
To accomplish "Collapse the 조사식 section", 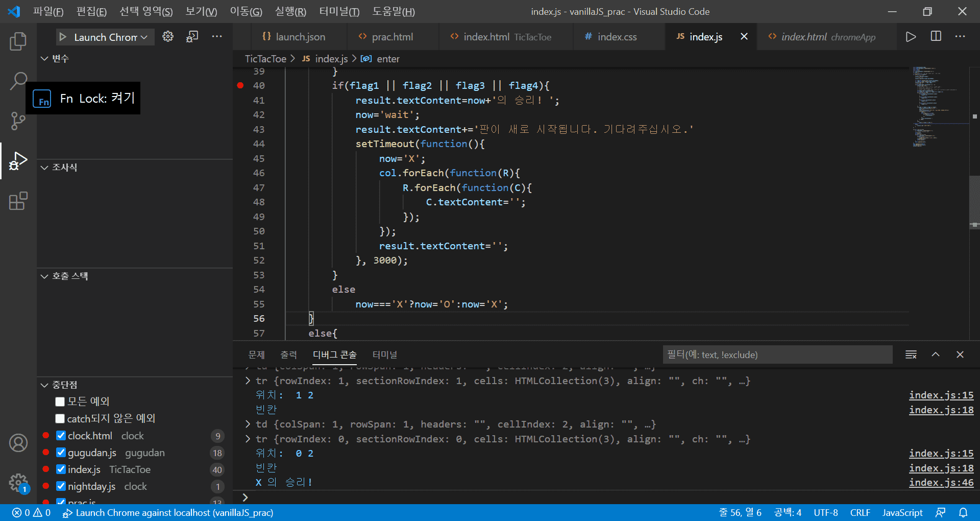I will (44, 168).
